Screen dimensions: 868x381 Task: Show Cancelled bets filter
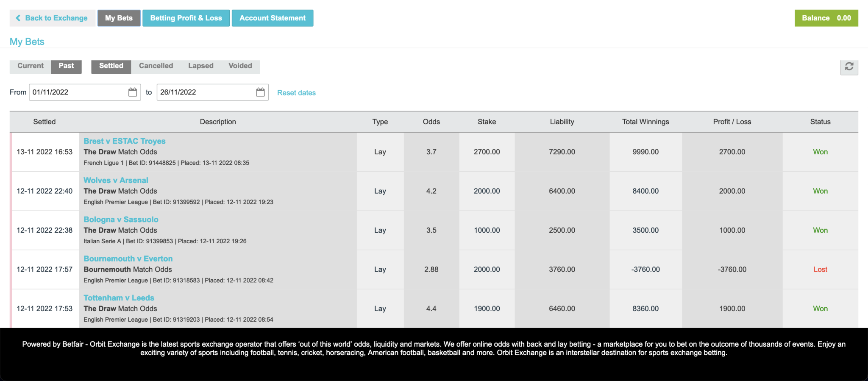click(x=156, y=66)
